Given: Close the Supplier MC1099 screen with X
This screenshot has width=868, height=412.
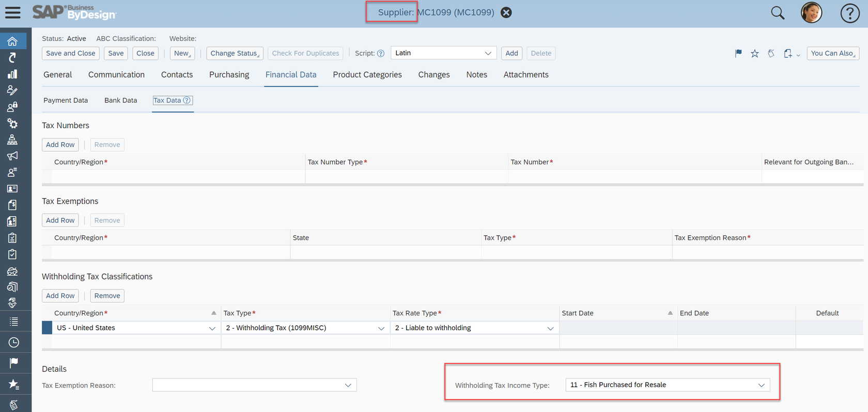Looking at the screenshot, I should coord(506,12).
